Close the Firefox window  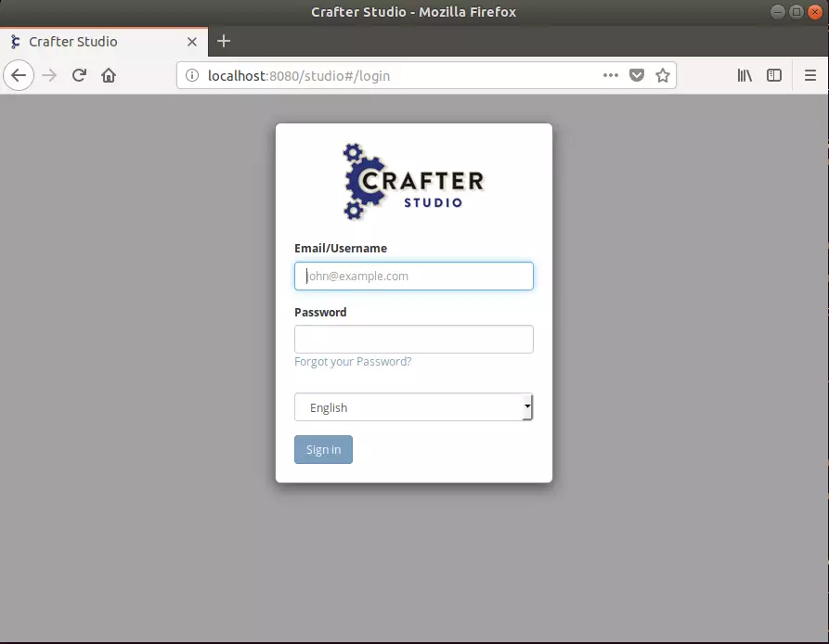[x=815, y=12]
